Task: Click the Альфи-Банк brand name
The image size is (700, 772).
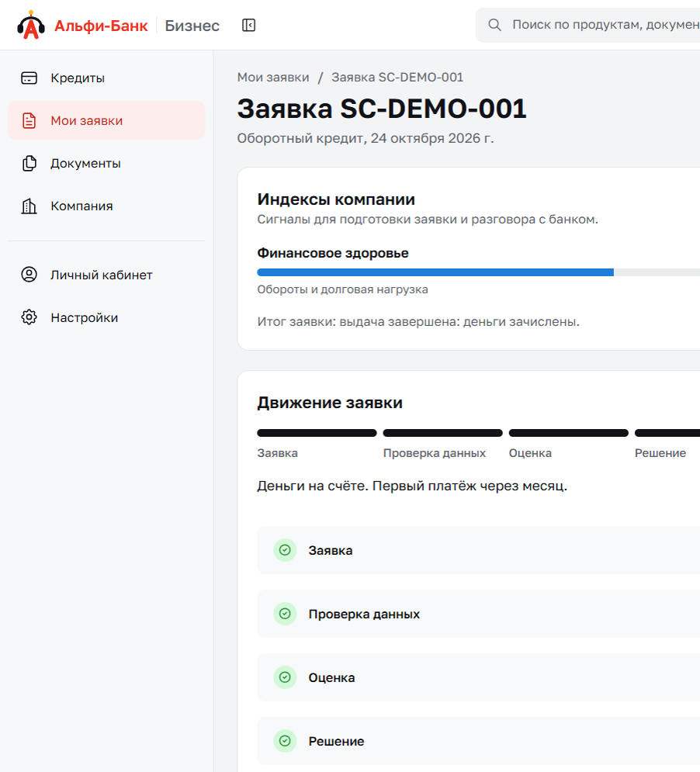Action: tap(101, 26)
